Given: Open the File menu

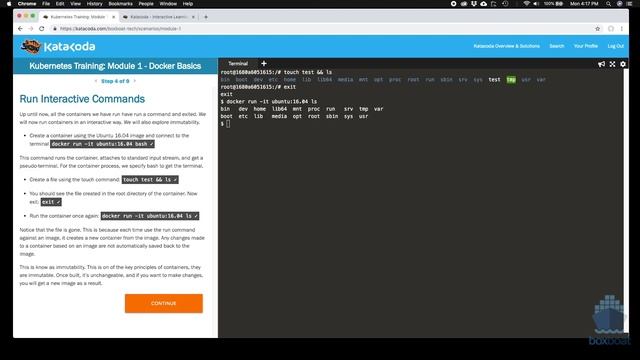Looking at the screenshot, I should 46,4.
